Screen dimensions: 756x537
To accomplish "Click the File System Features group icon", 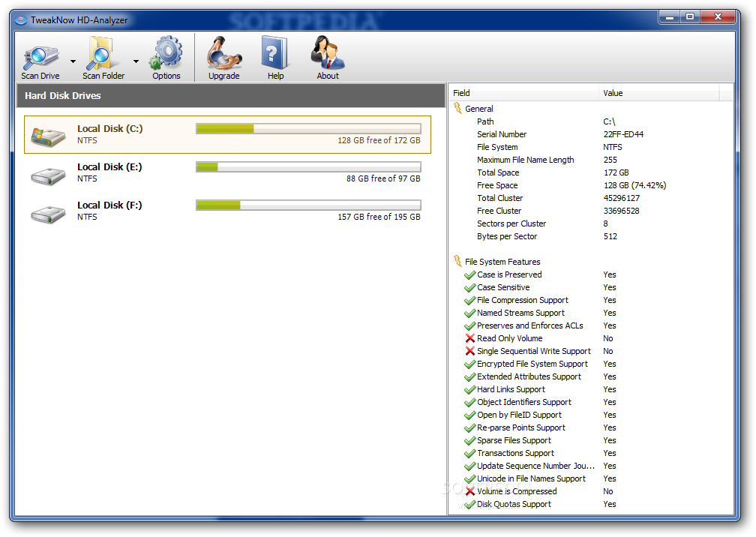I will coord(457,261).
